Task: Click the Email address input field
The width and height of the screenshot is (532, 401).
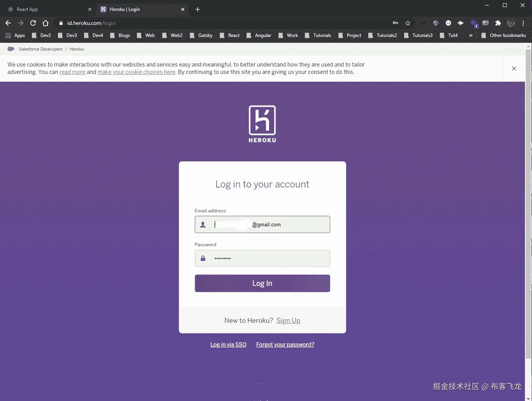Action: click(262, 224)
